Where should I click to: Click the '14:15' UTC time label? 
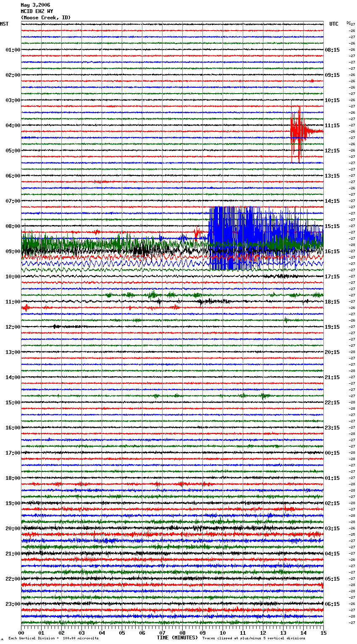coord(332,201)
